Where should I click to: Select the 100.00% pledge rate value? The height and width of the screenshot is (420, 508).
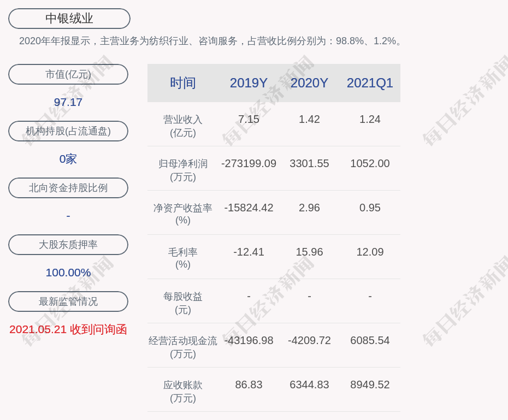[x=68, y=273]
